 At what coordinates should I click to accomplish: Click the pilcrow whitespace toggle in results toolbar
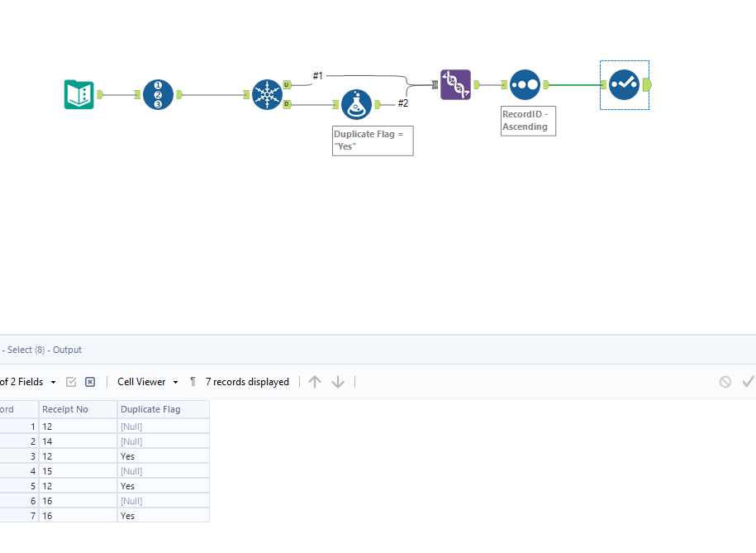192,381
